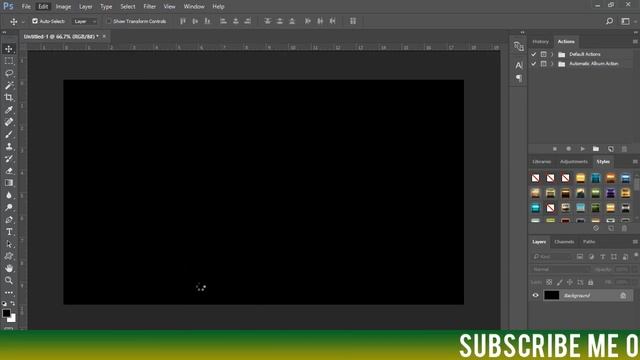This screenshot has width=640, height=360.
Task: Open the layer Kind filter dropdown
Action: pyautogui.click(x=551, y=257)
